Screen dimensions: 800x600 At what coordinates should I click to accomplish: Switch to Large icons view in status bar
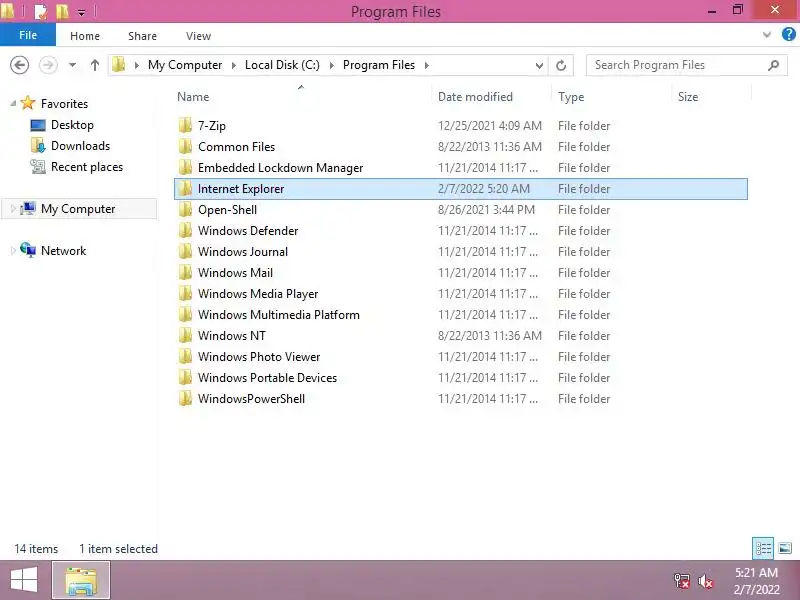tap(785, 548)
